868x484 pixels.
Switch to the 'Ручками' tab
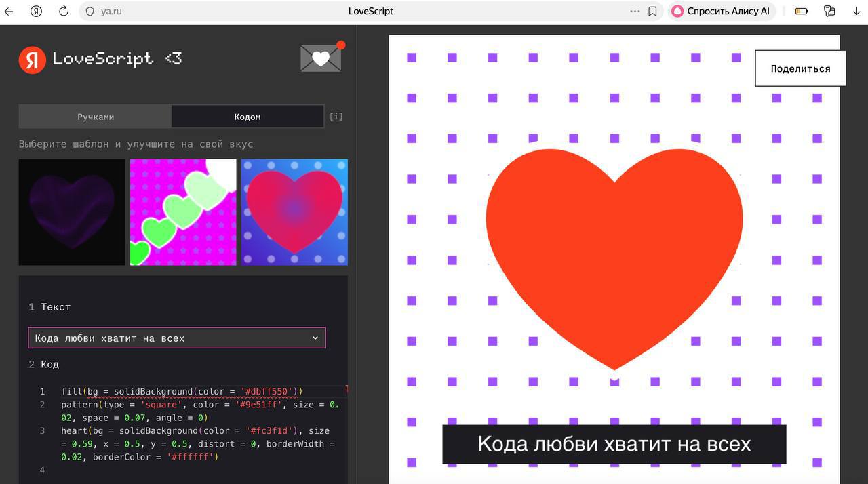point(95,117)
